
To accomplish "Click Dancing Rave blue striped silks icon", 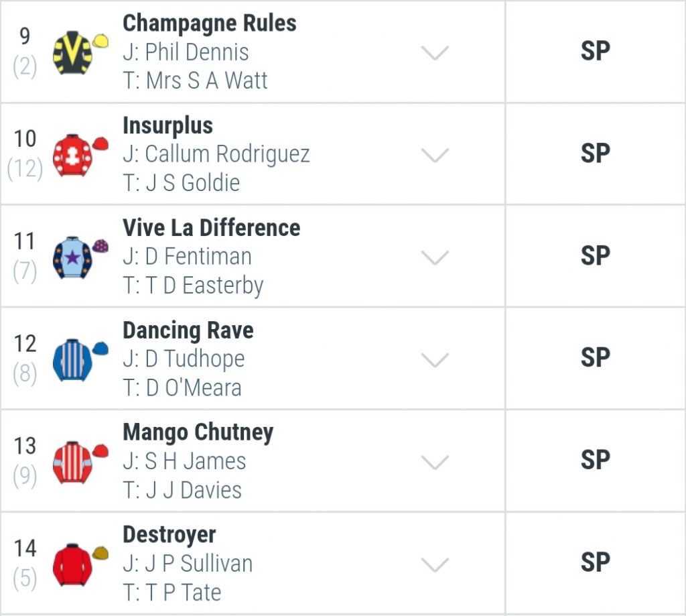I will pos(80,360).
